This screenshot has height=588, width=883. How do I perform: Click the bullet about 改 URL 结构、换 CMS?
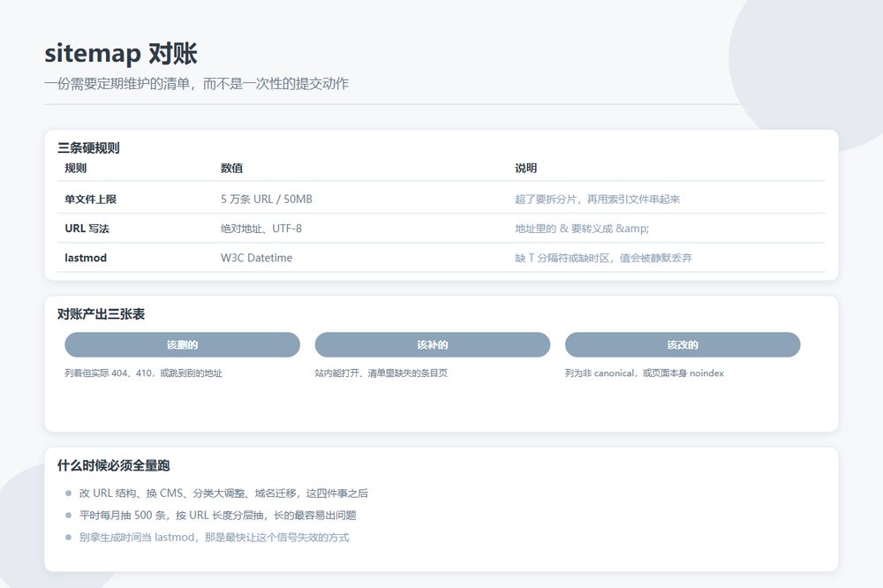click(223, 494)
